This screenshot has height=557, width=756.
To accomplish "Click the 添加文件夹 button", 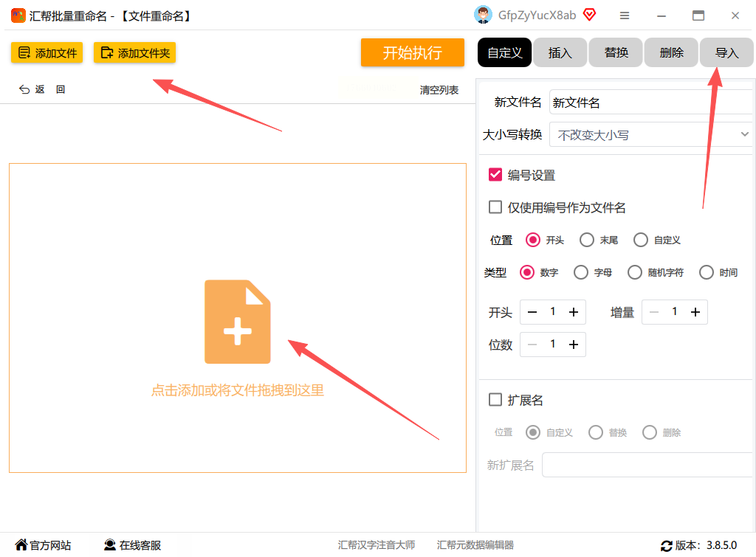I will [x=134, y=52].
